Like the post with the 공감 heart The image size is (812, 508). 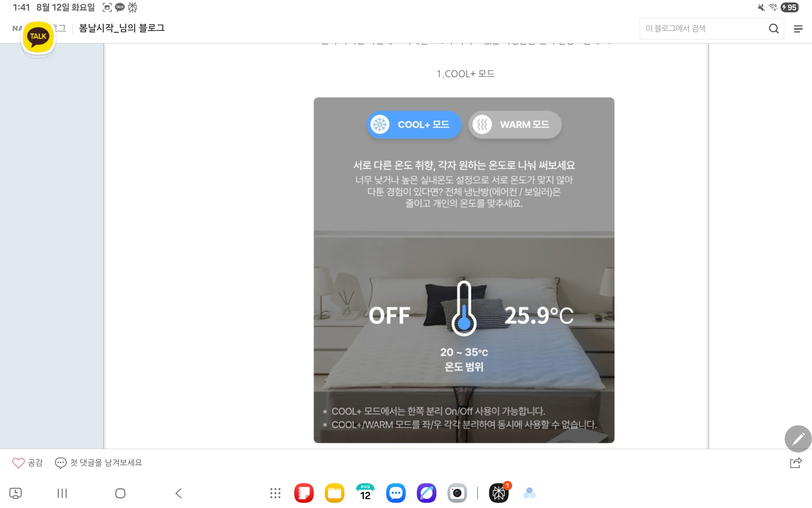pos(27,462)
